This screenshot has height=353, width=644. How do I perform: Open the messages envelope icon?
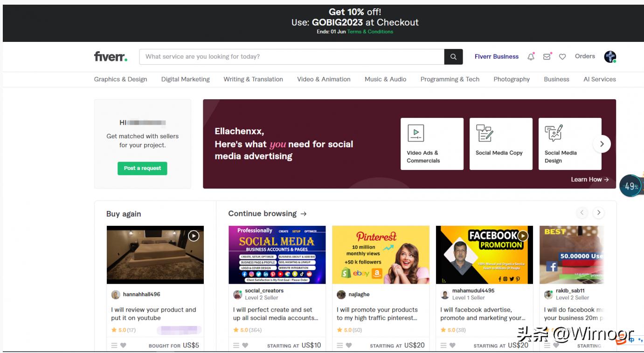click(x=547, y=57)
